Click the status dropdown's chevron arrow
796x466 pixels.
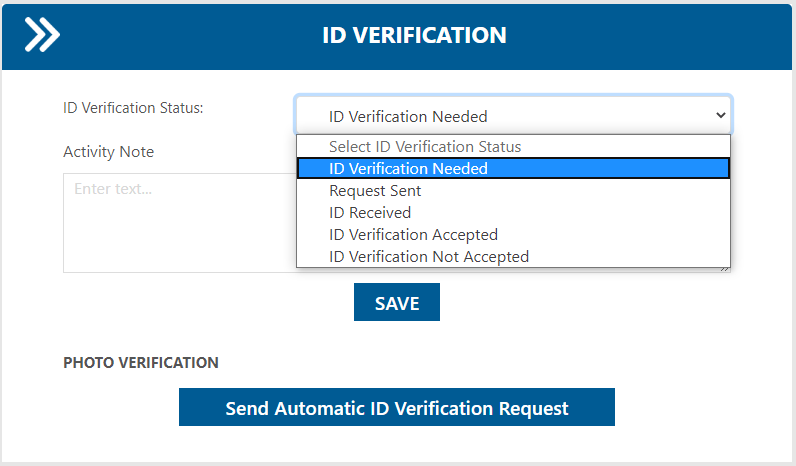click(x=720, y=116)
